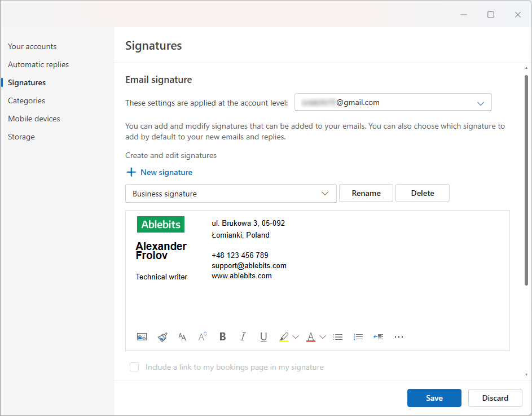Click the scrollbar down arrow

click(x=526, y=375)
